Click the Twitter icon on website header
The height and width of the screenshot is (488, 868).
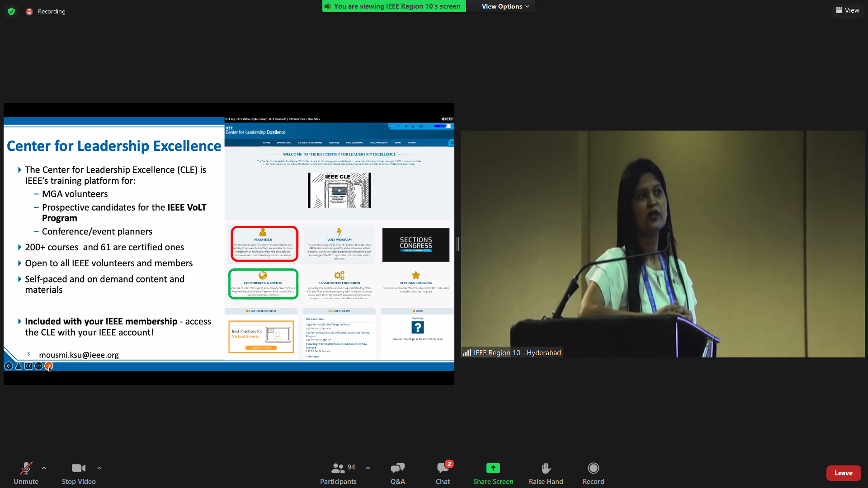[x=406, y=127]
